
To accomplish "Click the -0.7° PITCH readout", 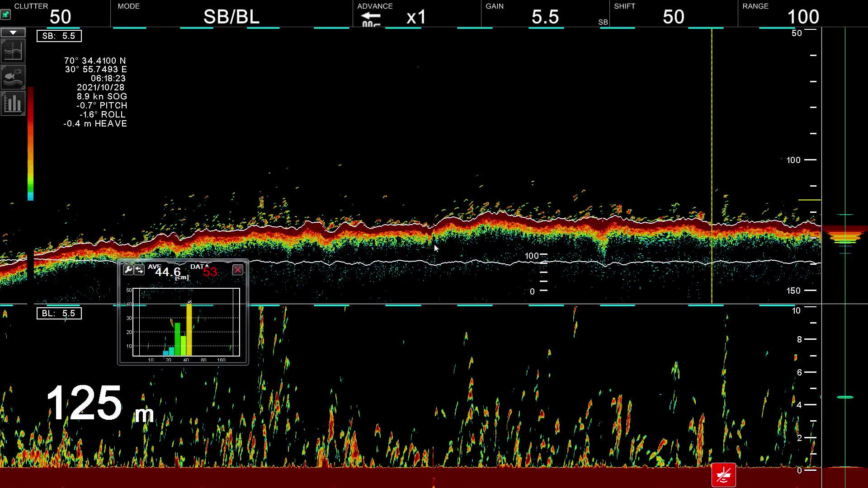I will point(102,106).
